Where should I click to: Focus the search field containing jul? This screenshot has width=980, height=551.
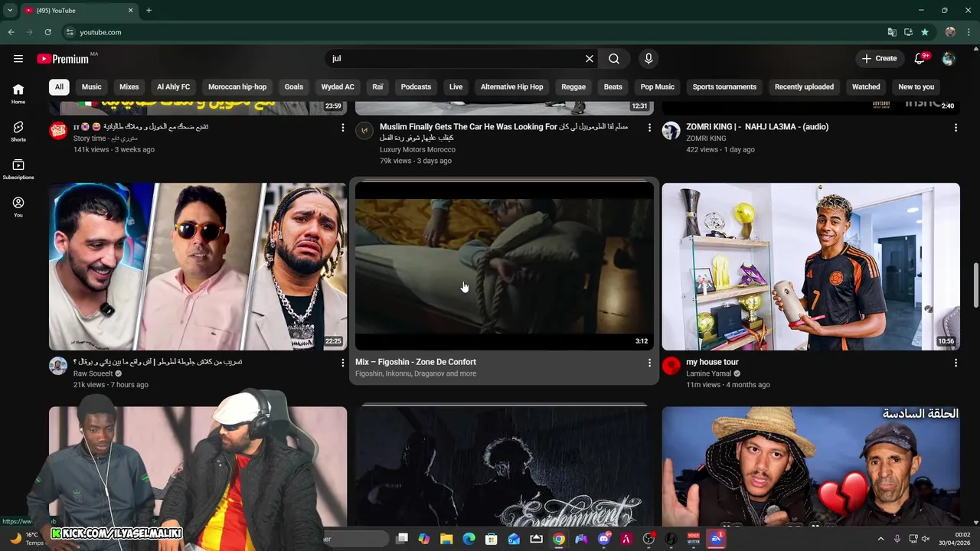pyautogui.click(x=455, y=59)
